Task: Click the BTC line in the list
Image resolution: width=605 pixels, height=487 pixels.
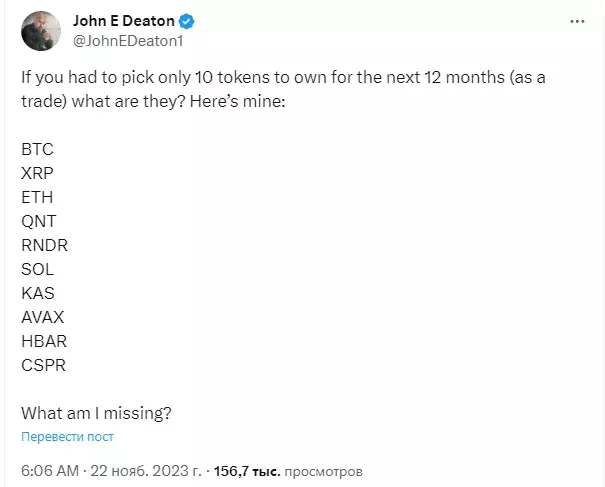Action: pyautogui.click(x=37, y=149)
